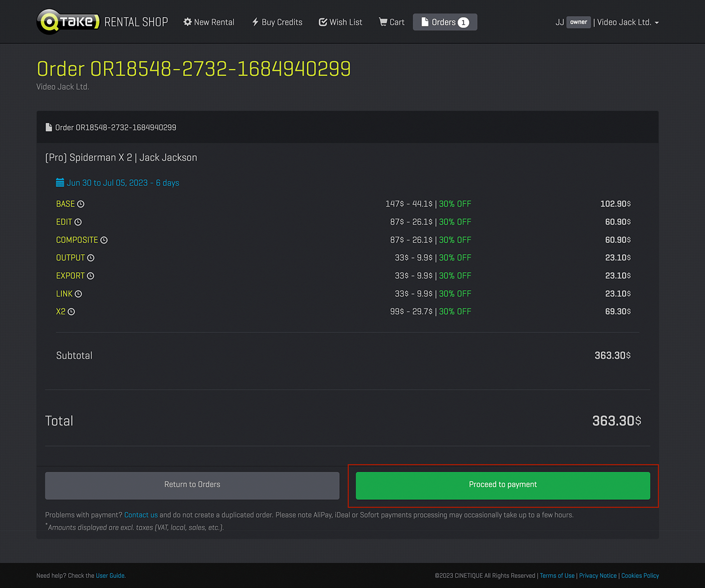Click the clock icon next to EXPORT
The image size is (705, 588).
point(90,276)
